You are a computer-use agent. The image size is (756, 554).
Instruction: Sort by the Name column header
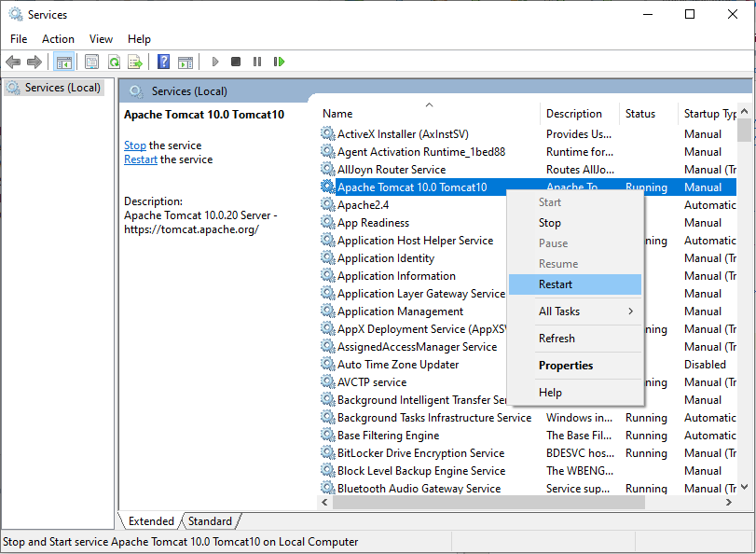(x=429, y=114)
